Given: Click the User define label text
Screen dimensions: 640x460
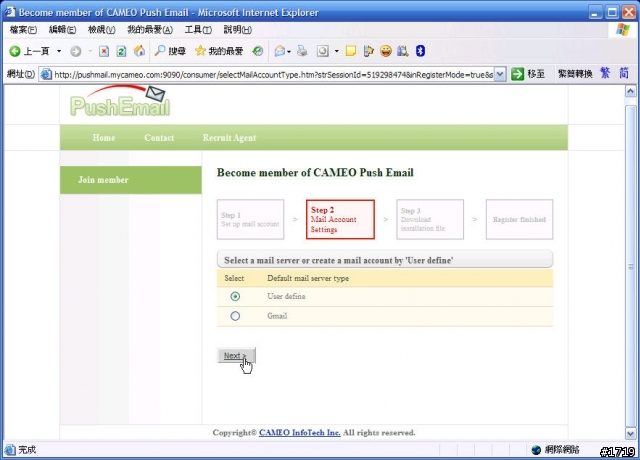Looking at the screenshot, I should [x=286, y=296].
